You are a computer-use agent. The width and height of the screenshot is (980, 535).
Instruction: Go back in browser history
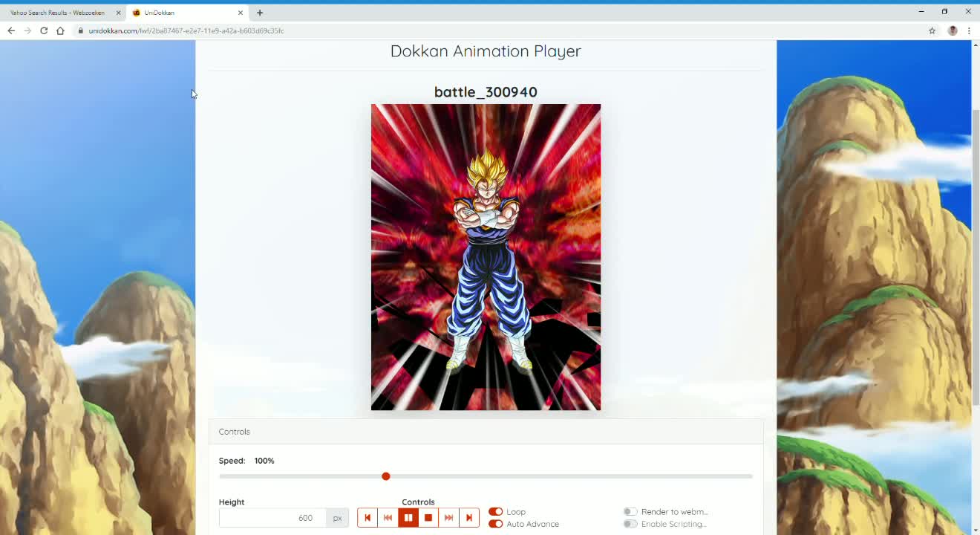[11, 30]
